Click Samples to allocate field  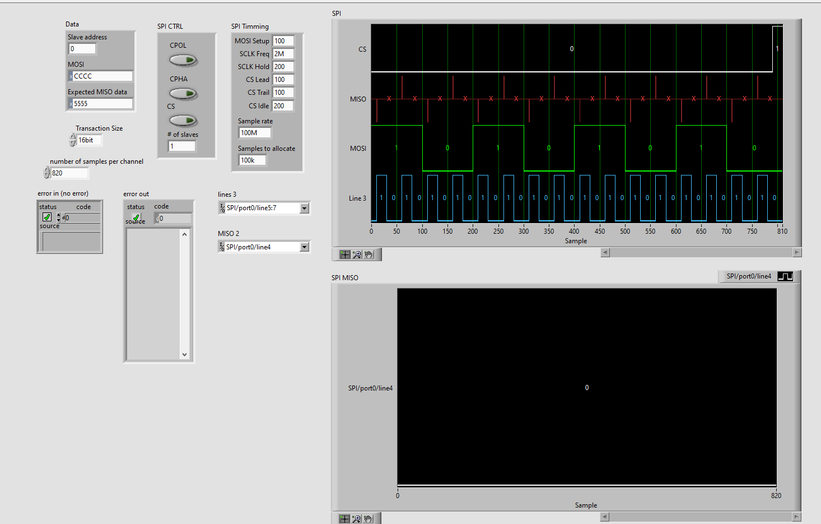point(252,160)
